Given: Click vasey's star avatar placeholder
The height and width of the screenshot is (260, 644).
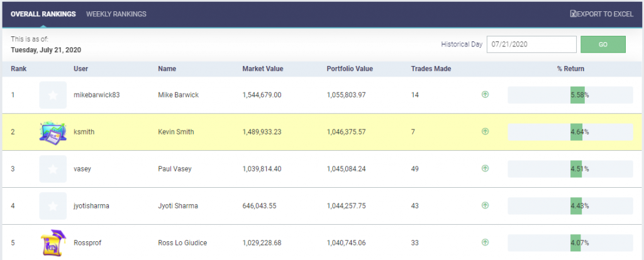Looking at the screenshot, I should click(53, 169).
